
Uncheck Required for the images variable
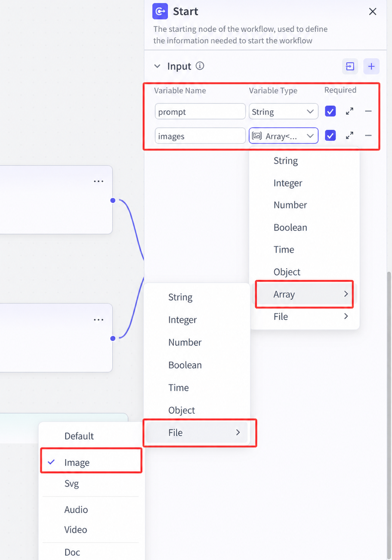coord(330,136)
